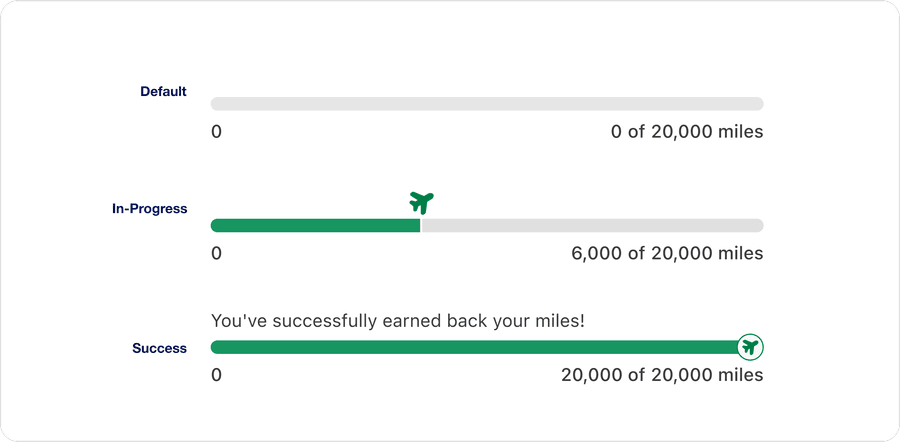Click the middle of the empty Default bar
Image resolution: width=900 pixels, height=442 pixels.
[487, 104]
